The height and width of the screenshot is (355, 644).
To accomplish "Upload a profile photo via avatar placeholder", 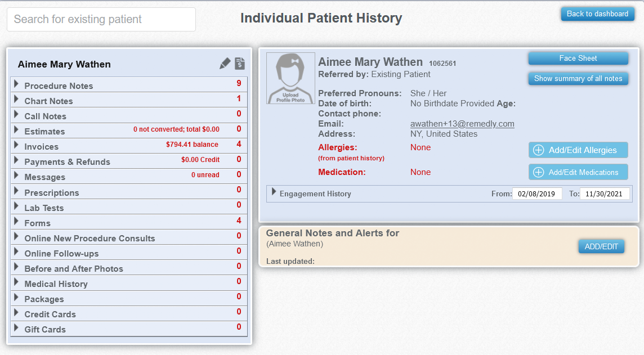I will tap(291, 78).
